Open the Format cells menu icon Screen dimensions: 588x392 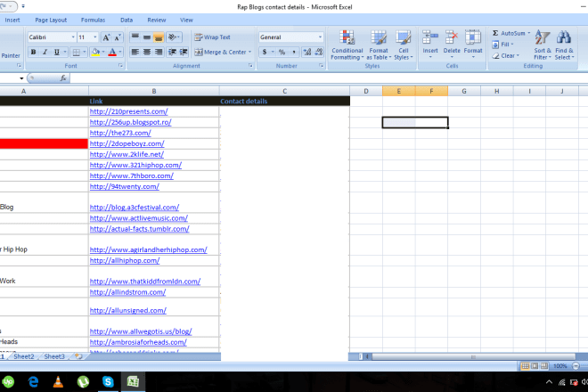click(473, 38)
